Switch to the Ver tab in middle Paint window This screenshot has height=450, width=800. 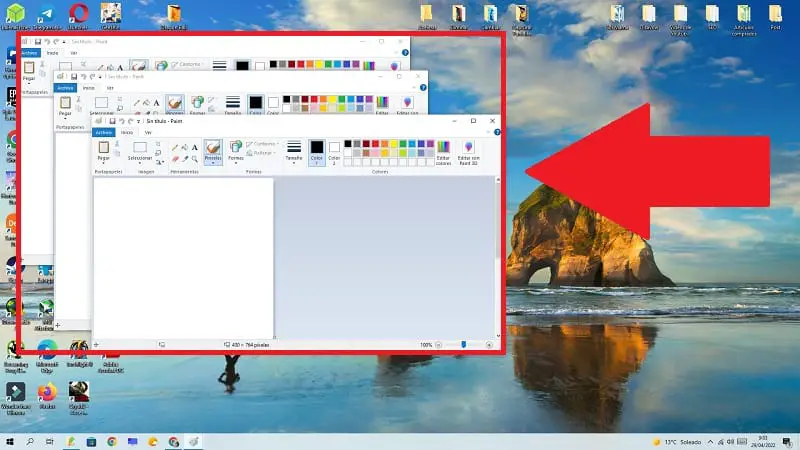point(110,88)
